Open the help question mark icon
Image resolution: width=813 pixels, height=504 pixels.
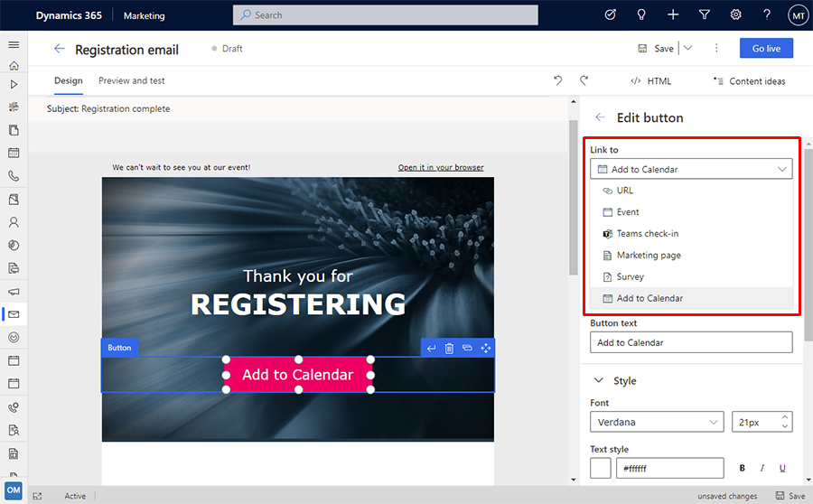[767, 15]
